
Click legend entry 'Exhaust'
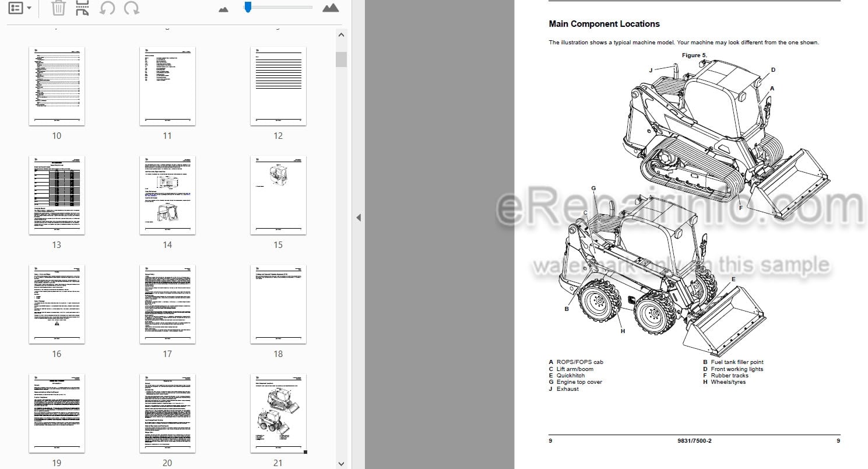coord(568,389)
